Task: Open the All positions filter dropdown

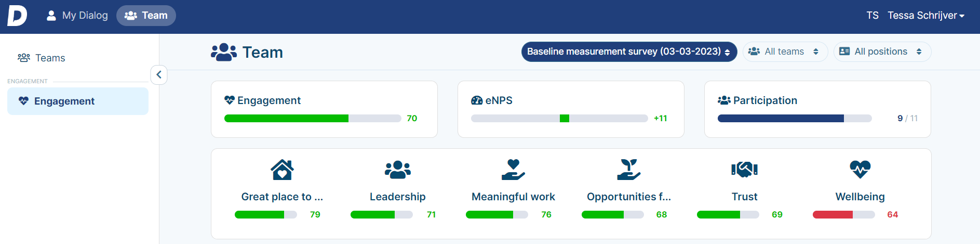Action: [882, 52]
